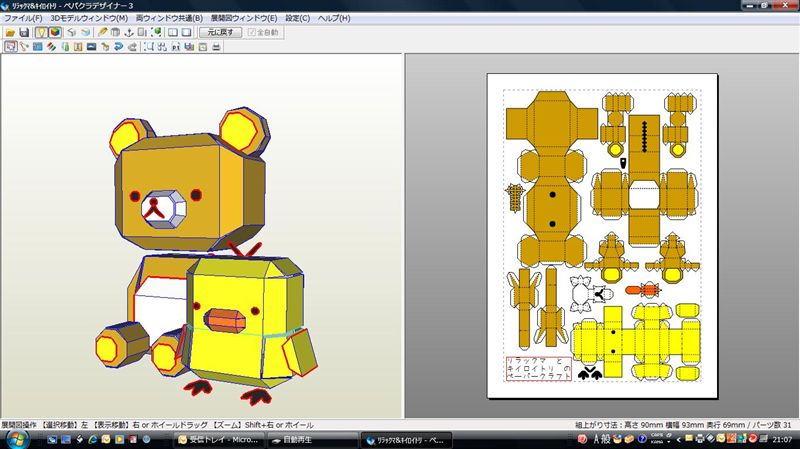800x449 pixels.
Task: Toggle the colored cube texture icon
Action: (x=55, y=32)
